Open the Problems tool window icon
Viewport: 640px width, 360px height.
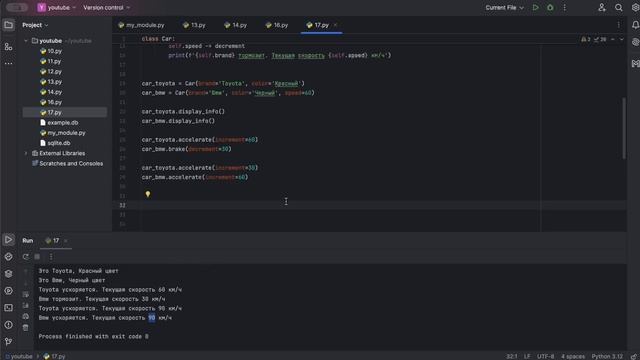pyautogui.click(x=8, y=325)
